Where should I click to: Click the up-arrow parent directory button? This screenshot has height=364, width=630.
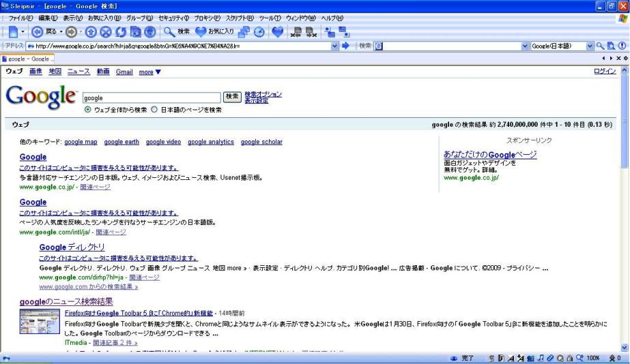pos(91,32)
